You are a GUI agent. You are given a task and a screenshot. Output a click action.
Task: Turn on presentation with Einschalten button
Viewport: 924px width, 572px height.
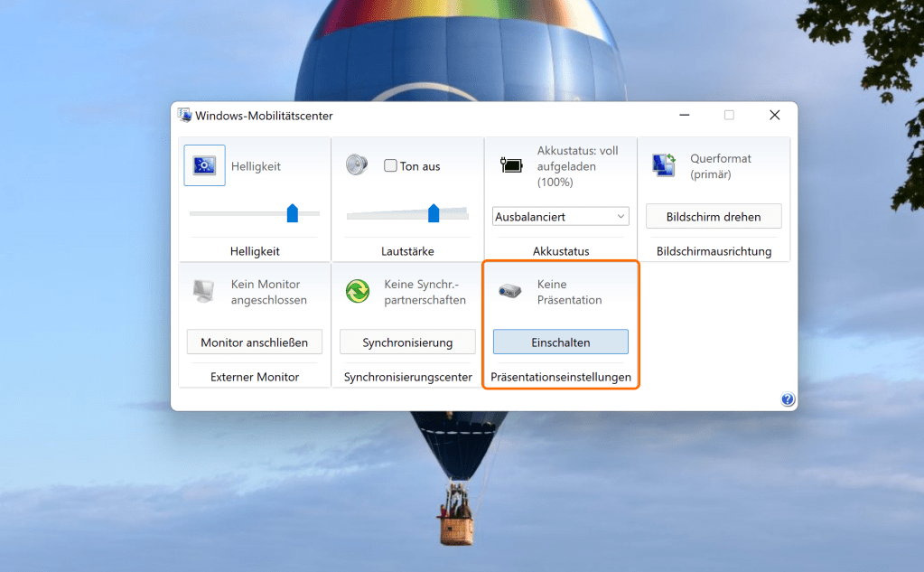(560, 342)
